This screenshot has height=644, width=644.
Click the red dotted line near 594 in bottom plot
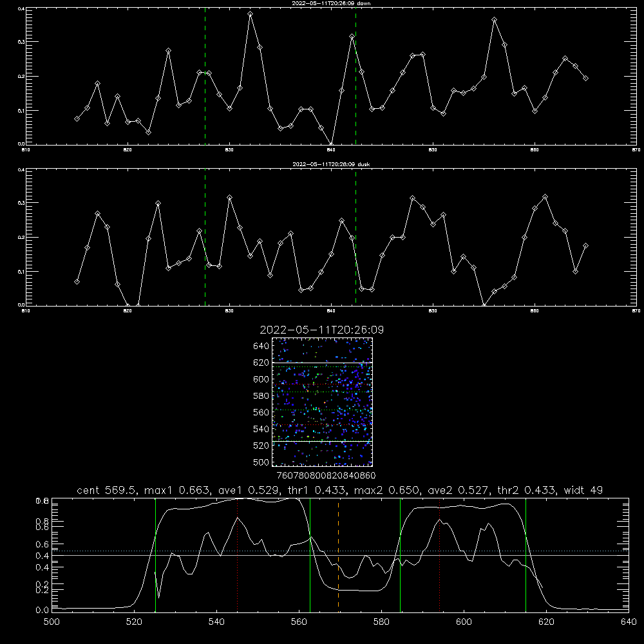(x=439, y=554)
